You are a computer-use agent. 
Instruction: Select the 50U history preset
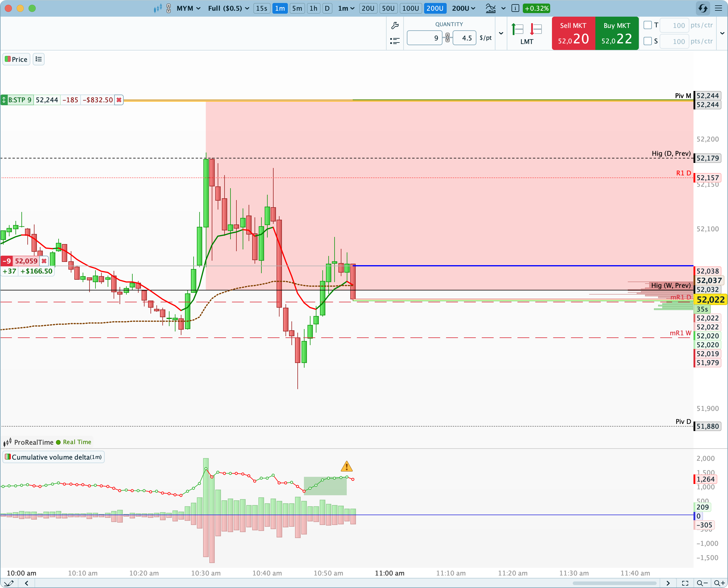tap(388, 8)
